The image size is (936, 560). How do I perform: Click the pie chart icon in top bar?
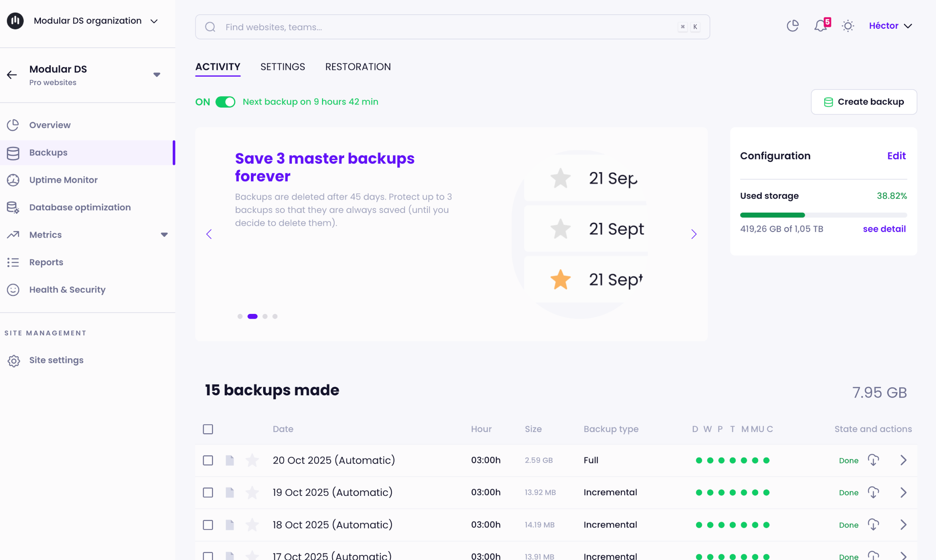793,26
